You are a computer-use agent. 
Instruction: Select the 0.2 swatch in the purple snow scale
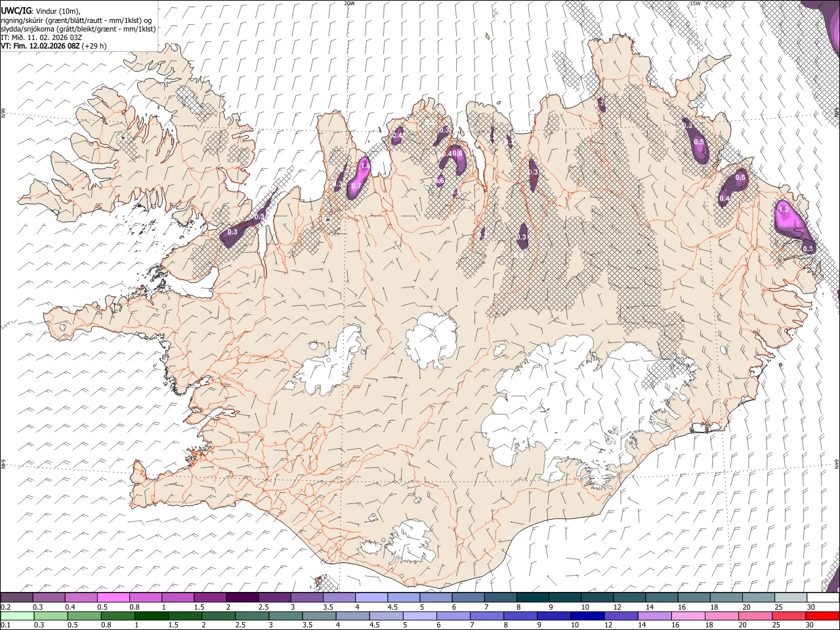coord(16,598)
